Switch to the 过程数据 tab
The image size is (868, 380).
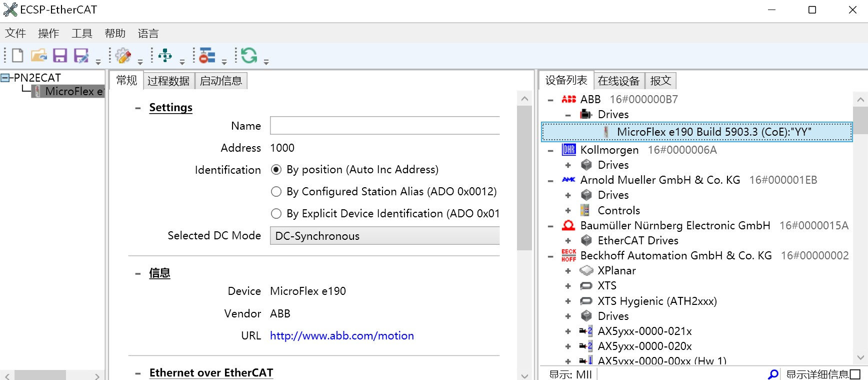pyautogui.click(x=168, y=81)
